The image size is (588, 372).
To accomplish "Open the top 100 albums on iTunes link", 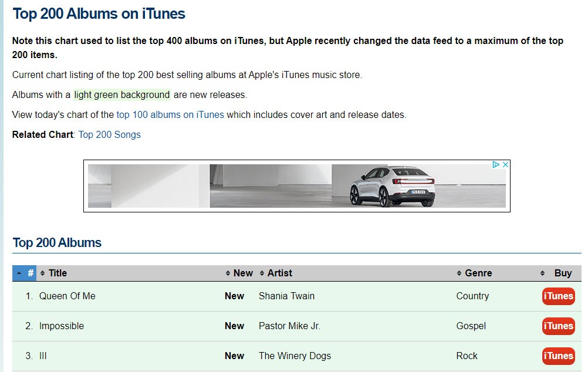I will click(x=170, y=115).
